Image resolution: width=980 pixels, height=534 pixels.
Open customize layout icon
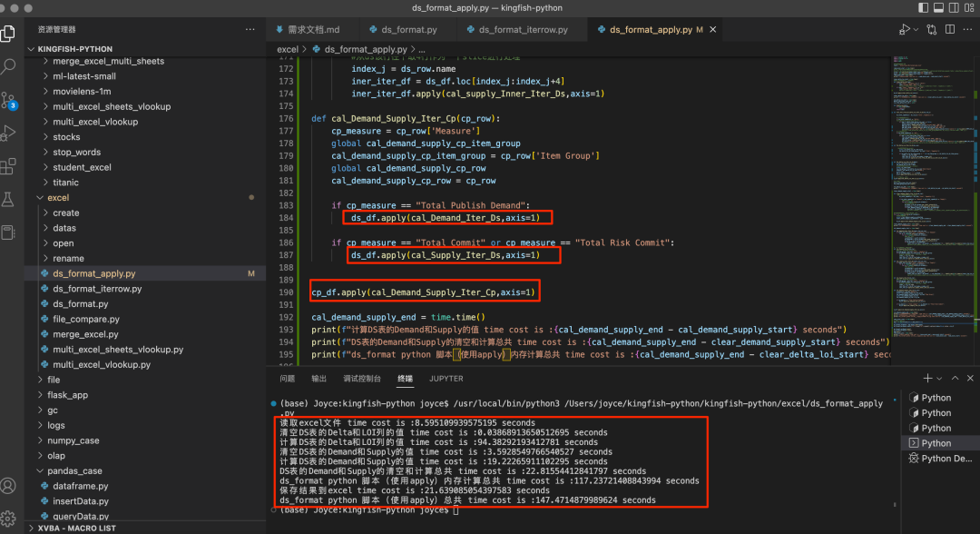tap(969, 7)
